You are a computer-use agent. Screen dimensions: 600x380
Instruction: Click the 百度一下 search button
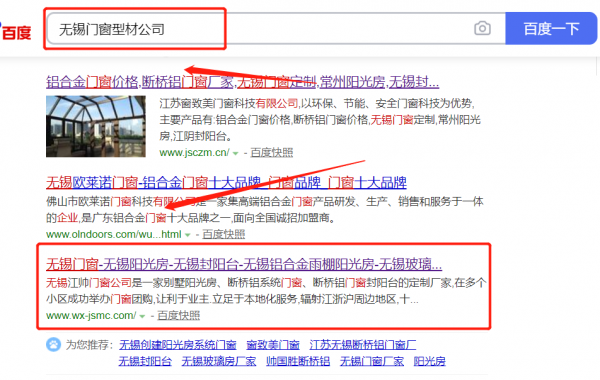pos(551,28)
